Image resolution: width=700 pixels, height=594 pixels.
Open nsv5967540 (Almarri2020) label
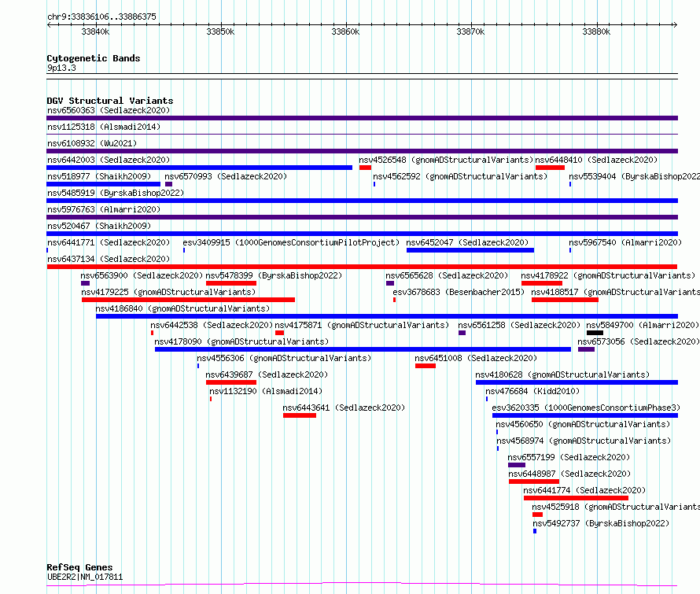pyautogui.click(x=625, y=242)
